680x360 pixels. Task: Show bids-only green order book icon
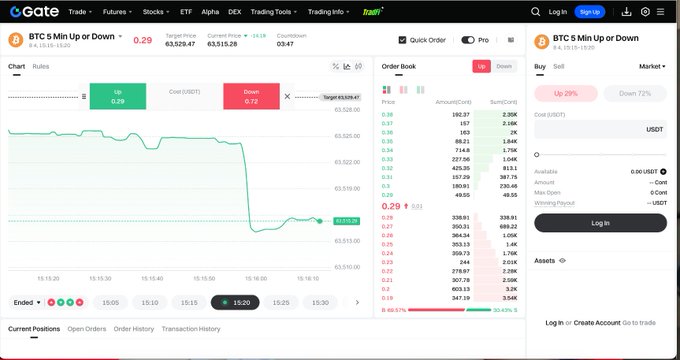tap(420, 90)
